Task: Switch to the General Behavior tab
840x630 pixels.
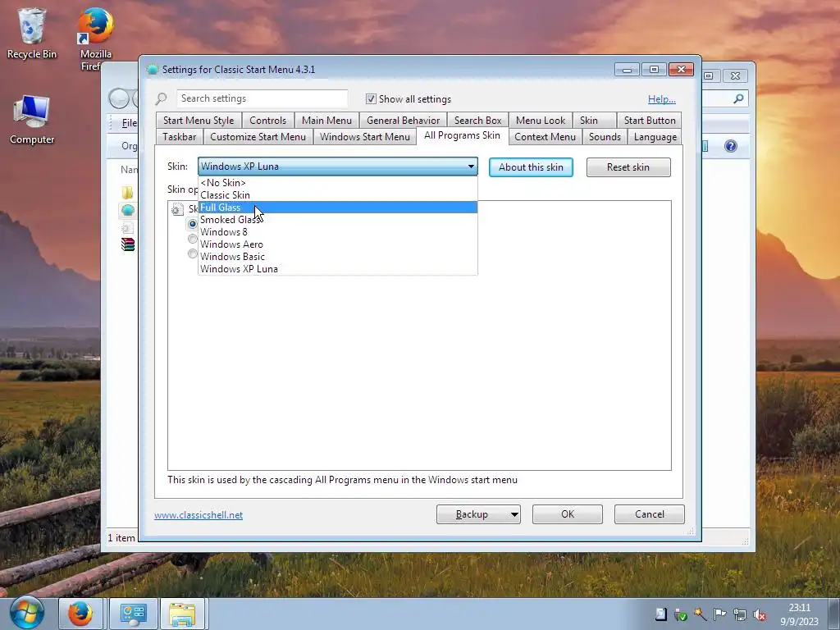Action: tap(404, 121)
